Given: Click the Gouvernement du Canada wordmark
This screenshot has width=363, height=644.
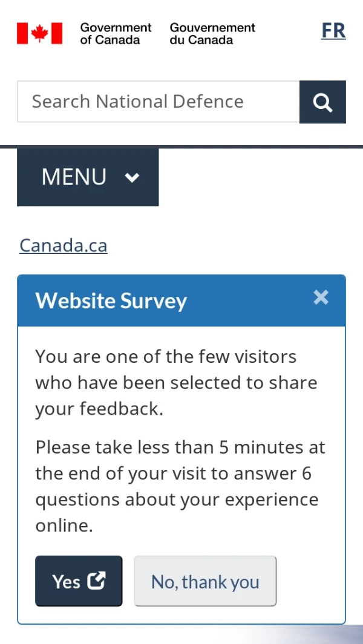Looking at the screenshot, I should (x=212, y=34).
